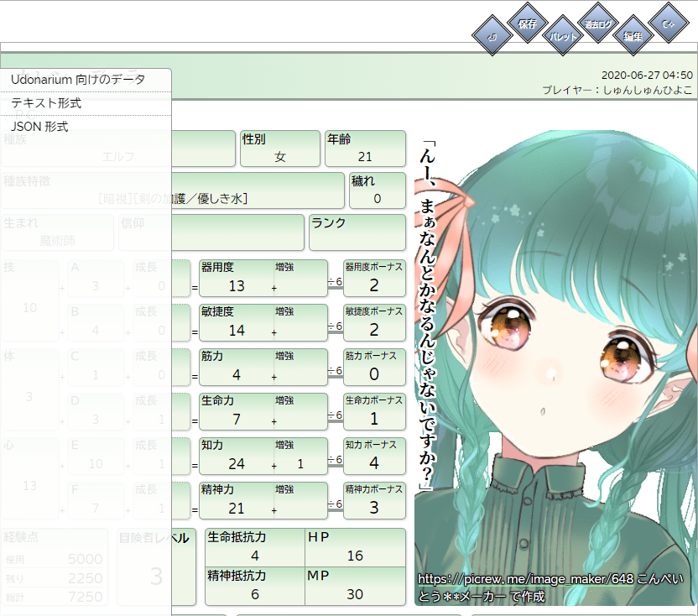Click the vertical quote beside the portrait
The image size is (698, 616).
(427, 316)
